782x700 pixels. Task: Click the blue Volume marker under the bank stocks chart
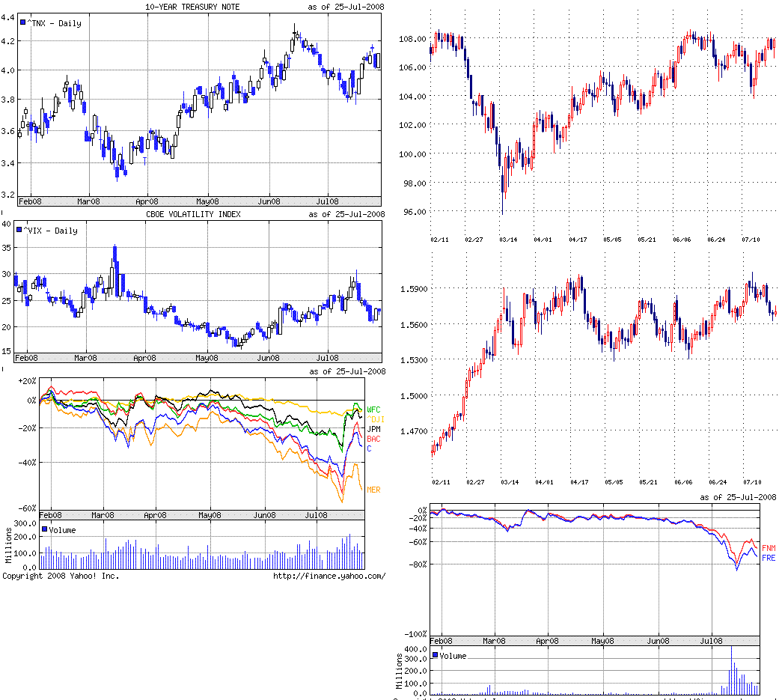tap(45, 529)
